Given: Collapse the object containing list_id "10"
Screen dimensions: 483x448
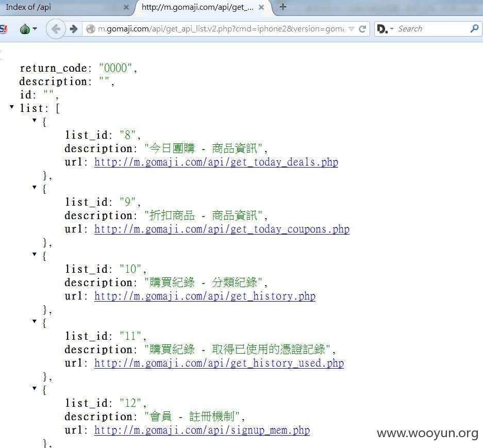Looking at the screenshot, I should [35, 254].
